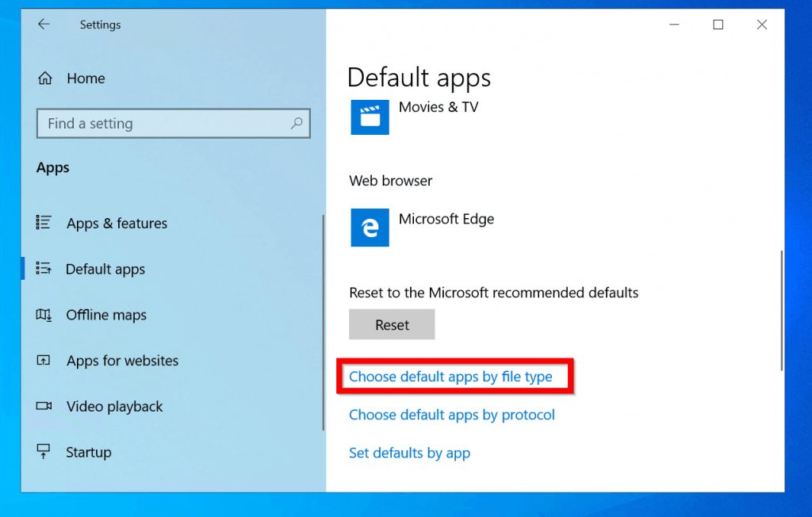
Task: Open Choose default apps by file type
Action: click(x=451, y=377)
